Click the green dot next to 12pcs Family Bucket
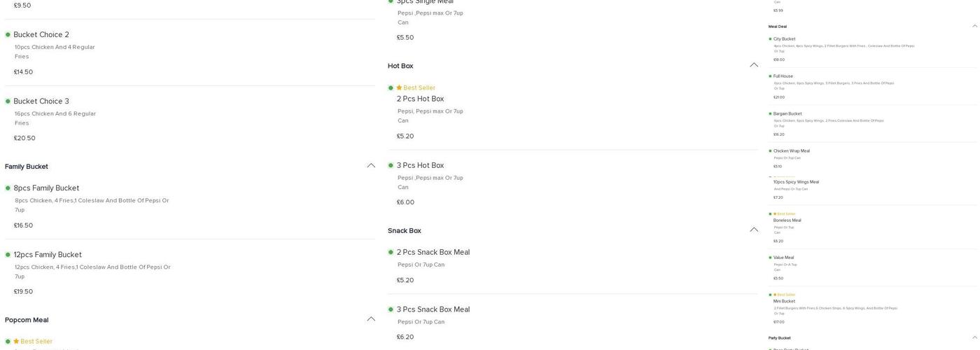Screen dimensions: 980x350 [8, 255]
